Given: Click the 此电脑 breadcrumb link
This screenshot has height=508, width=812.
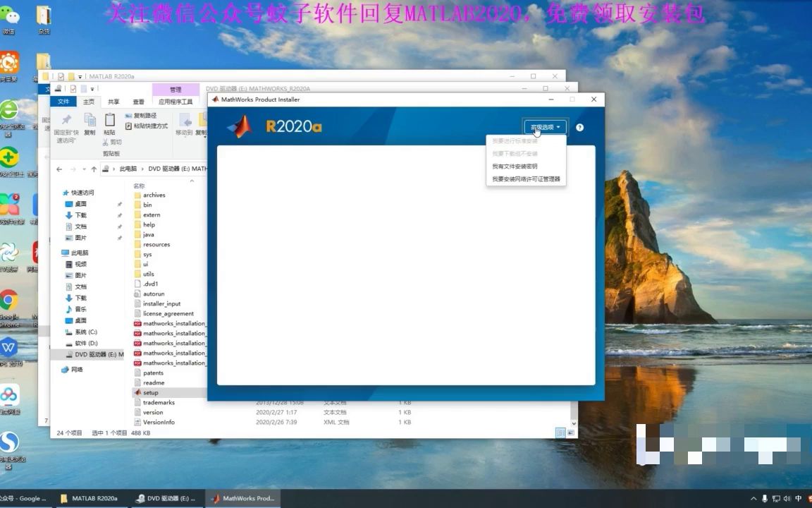Looking at the screenshot, I should pyautogui.click(x=127, y=169).
